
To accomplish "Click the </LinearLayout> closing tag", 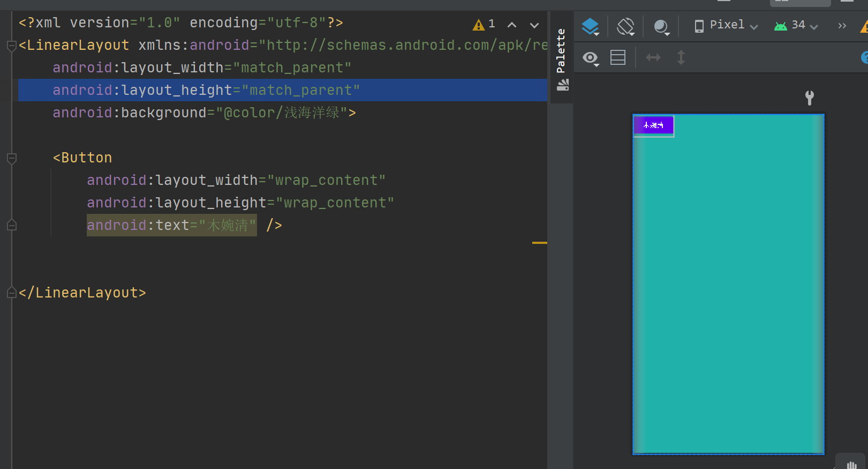I will tap(82, 293).
